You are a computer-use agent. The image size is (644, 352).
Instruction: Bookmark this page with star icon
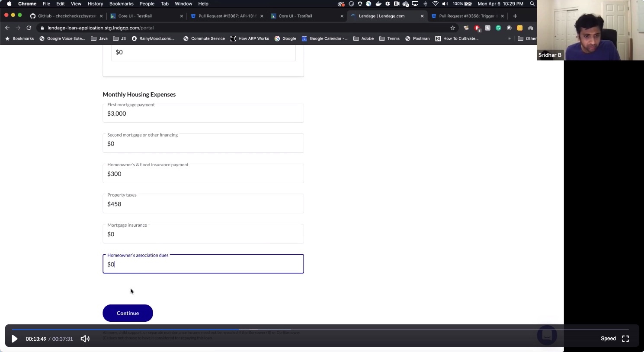tap(453, 28)
